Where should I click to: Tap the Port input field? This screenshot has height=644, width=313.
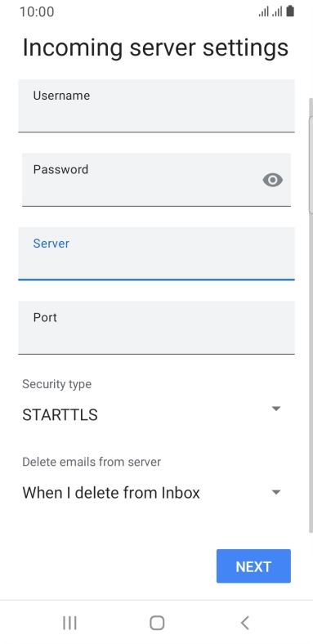tap(156, 328)
